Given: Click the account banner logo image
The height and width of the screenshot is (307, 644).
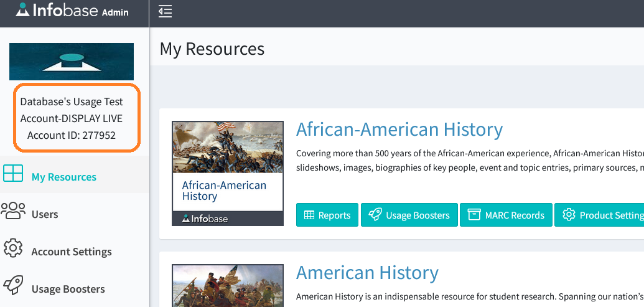Looking at the screenshot, I should click(72, 62).
